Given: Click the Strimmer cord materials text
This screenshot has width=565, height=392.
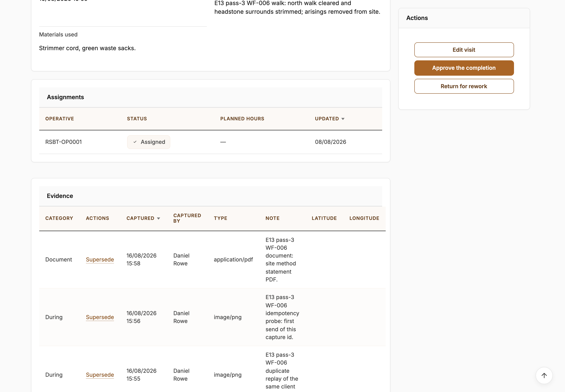Looking at the screenshot, I should click(x=87, y=48).
